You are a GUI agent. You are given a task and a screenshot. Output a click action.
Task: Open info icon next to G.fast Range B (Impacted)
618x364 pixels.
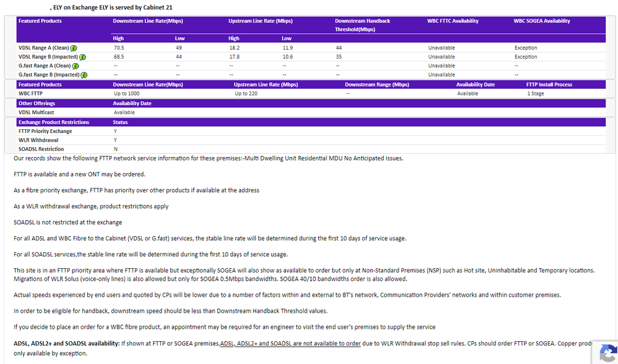click(x=85, y=75)
